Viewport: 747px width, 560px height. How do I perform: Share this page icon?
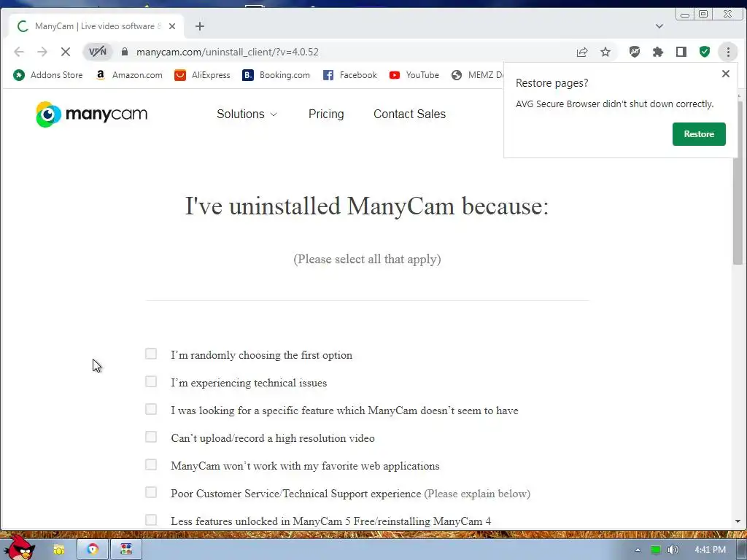coord(582,52)
